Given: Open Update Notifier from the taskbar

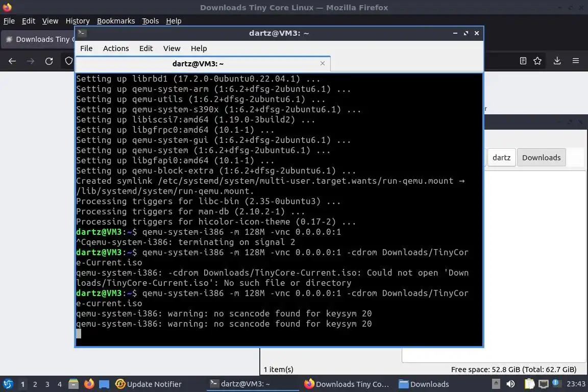Looking at the screenshot, I should 149,384.
